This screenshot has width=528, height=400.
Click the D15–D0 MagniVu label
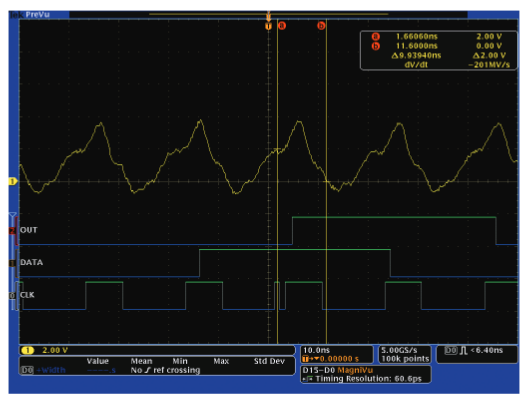coord(338,370)
